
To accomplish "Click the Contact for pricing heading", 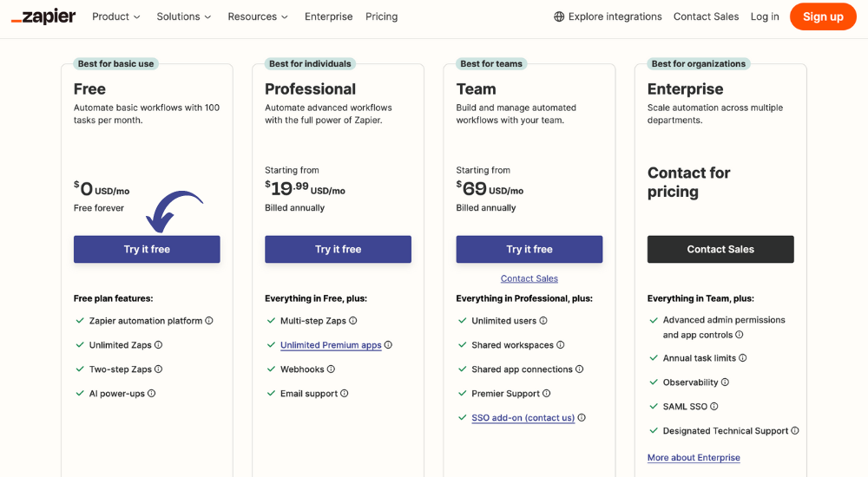I will click(x=688, y=182).
